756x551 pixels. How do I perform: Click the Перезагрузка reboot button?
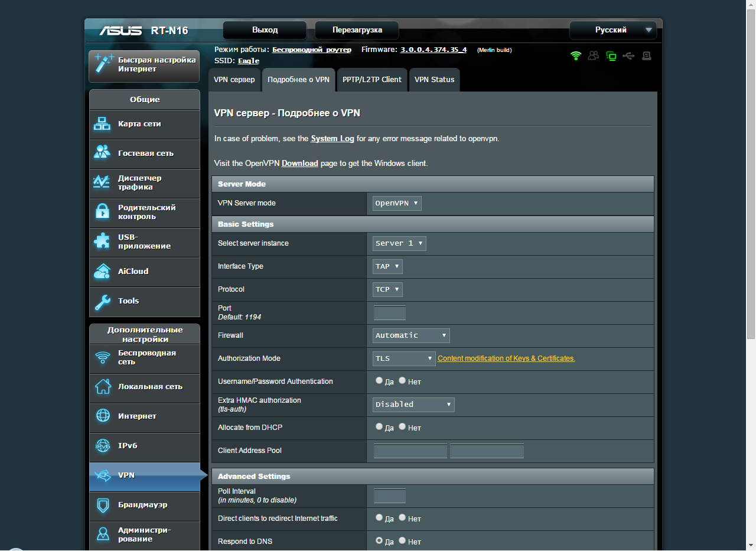pos(357,30)
